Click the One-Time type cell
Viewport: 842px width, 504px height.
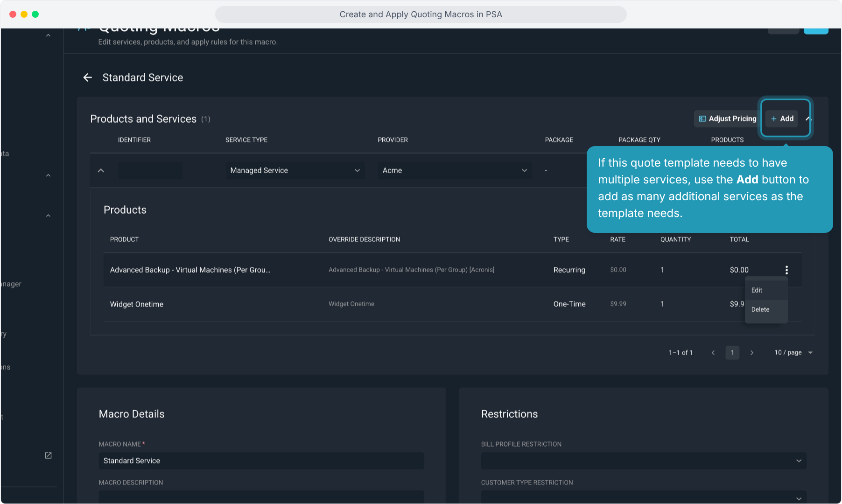[569, 304]
